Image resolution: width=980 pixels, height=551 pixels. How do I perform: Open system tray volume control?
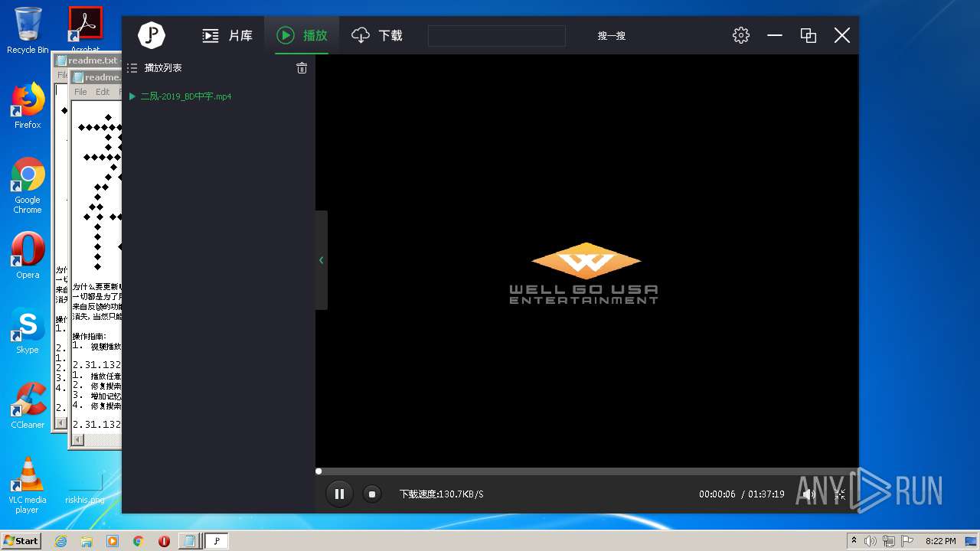[871, 541]
